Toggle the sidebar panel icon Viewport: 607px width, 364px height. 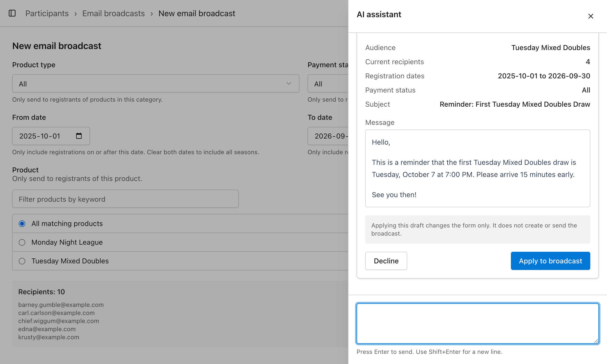click(x=12, y=13)
